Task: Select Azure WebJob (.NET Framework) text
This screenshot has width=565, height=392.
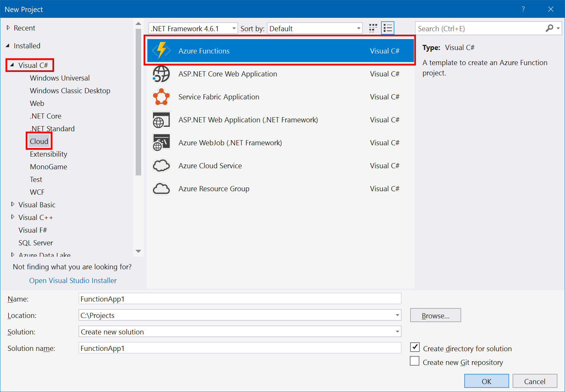Action: click(230, 143)
